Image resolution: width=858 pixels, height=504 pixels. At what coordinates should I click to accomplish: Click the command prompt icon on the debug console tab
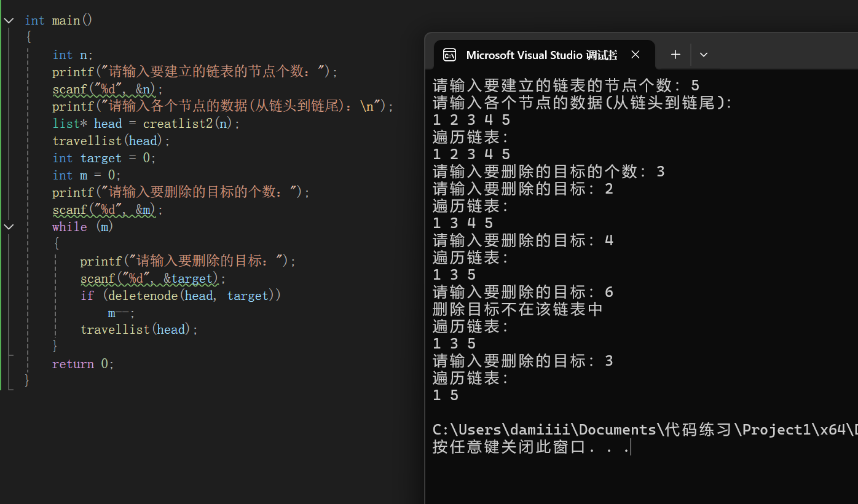pyautogui.click(x=449, y=55)
